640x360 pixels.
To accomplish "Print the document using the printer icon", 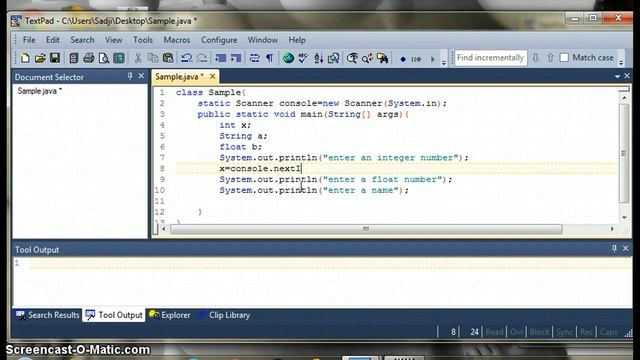I will [x=89, y=58].
